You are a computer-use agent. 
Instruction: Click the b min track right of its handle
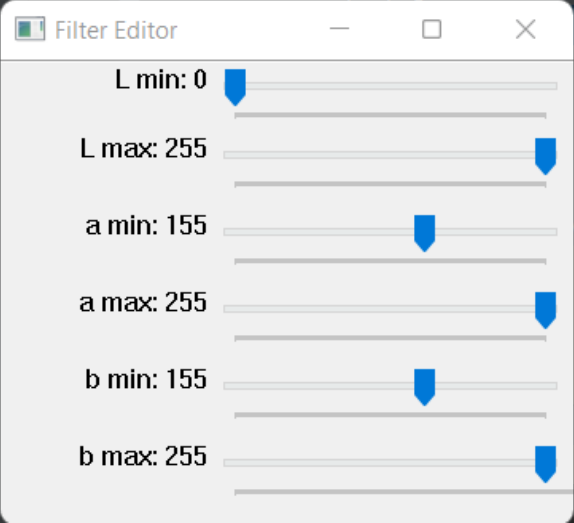496,386
